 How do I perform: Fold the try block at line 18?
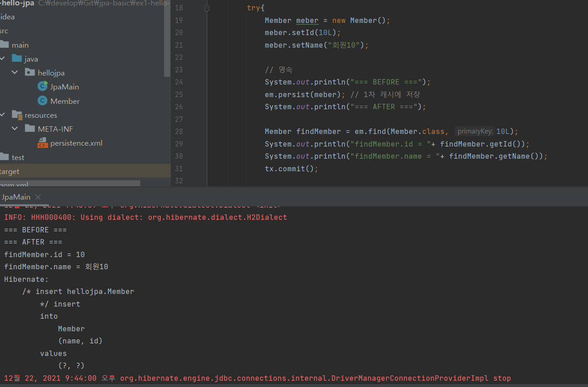207,8
